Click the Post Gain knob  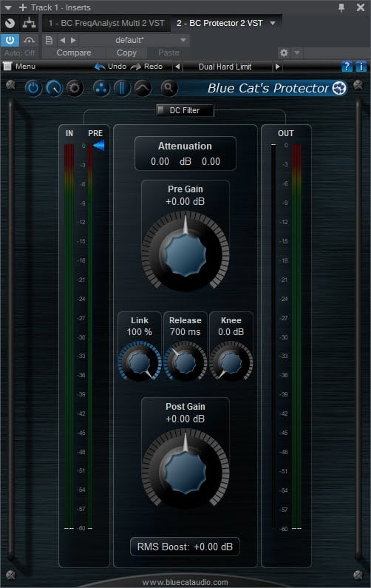click(185, 470)
